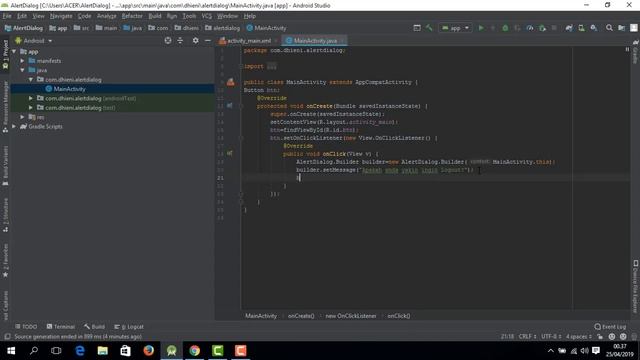Open the TODO tool window
This screenshot has height=360, width=640.
pos(26,327)
